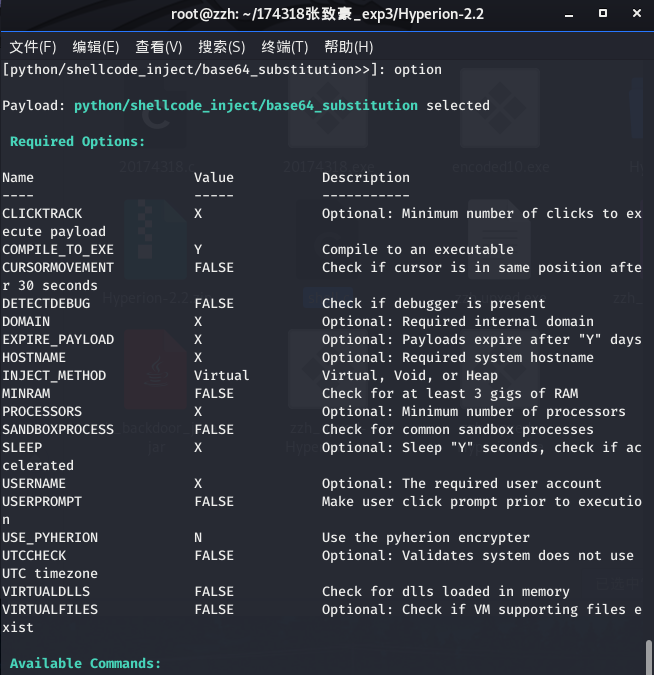Click the terminal vertical scrollbar thumb

[x=649, y=657]
